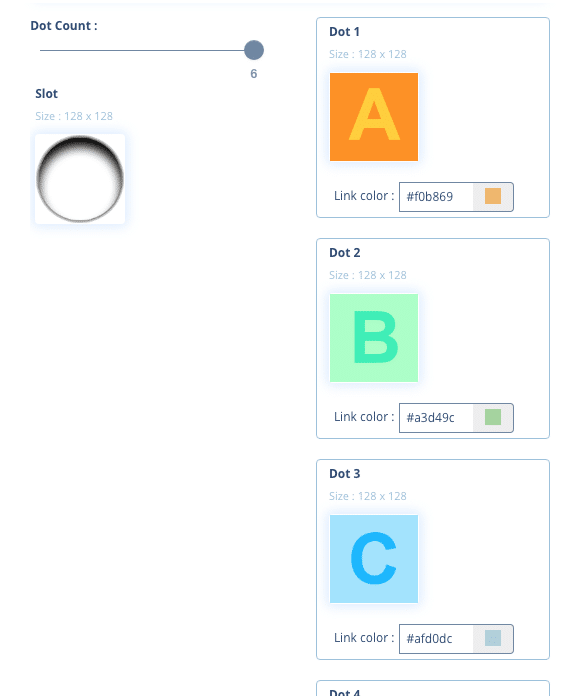570x696 pixels.
Task: Click the Slot label
Action: click(47, 94)
